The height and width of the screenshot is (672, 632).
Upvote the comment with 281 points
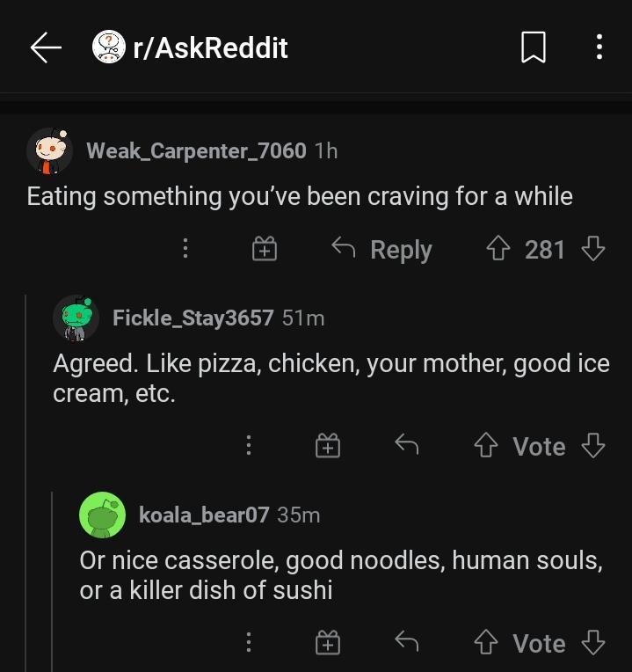[x=500, y=250]
